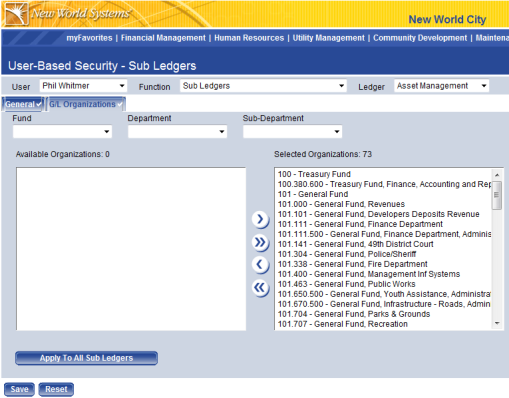
Task: Click inside the empty Available Organizations list
Action: coord(131,249)
